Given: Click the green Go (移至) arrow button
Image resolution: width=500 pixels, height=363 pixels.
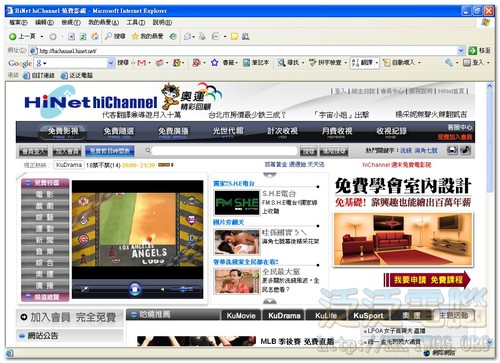Looking at the screenshot, I should (472, 51).
